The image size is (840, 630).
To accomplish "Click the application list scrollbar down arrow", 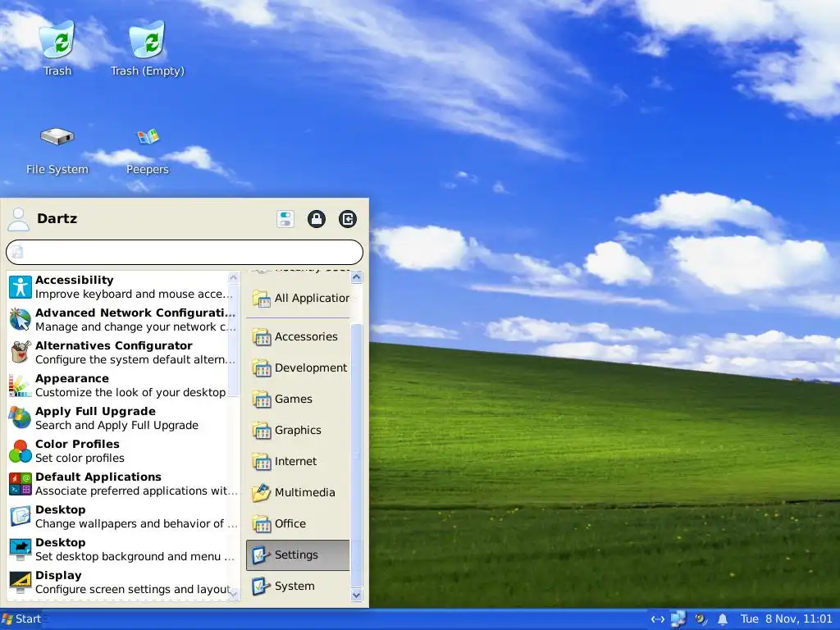I will [x=233, y=594].
